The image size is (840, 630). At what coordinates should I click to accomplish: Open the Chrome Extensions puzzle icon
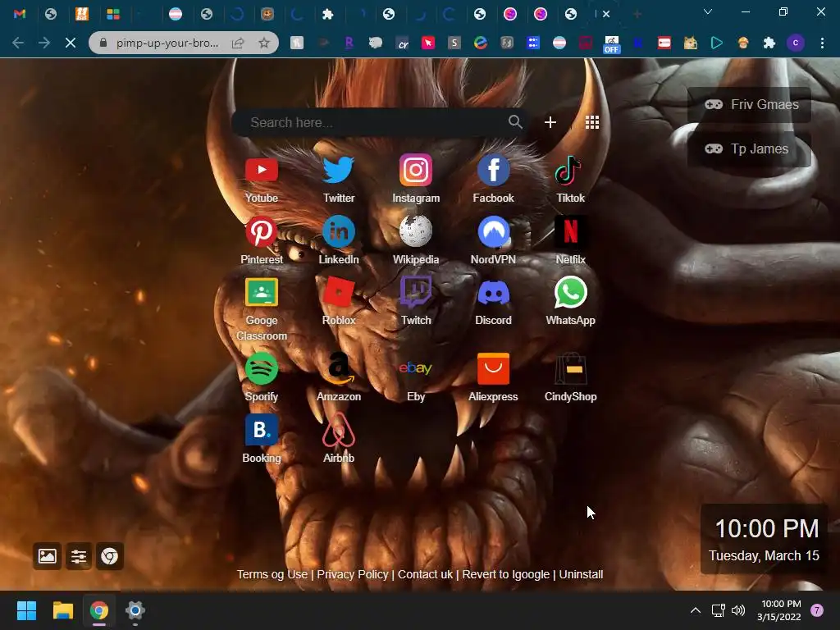tap(769, 43)
